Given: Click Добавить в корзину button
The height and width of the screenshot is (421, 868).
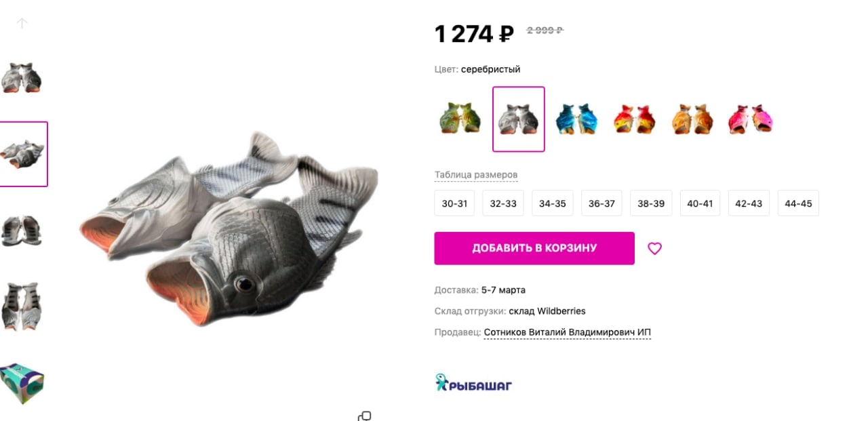Looking at the screenshot, I should (534, 248).
